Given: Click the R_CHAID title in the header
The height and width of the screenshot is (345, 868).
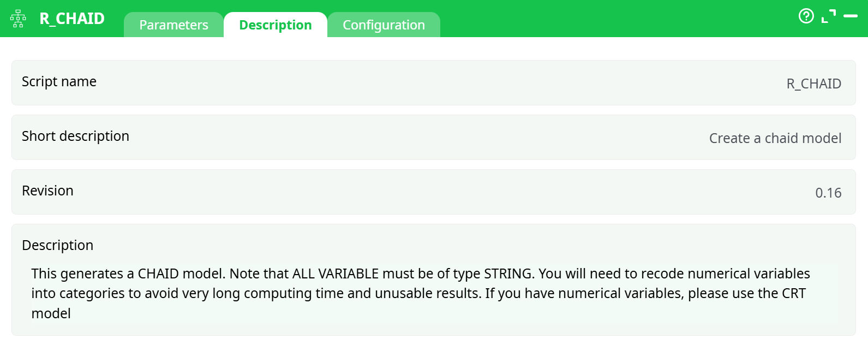Looking at the screenshot, I should (72, 19).
